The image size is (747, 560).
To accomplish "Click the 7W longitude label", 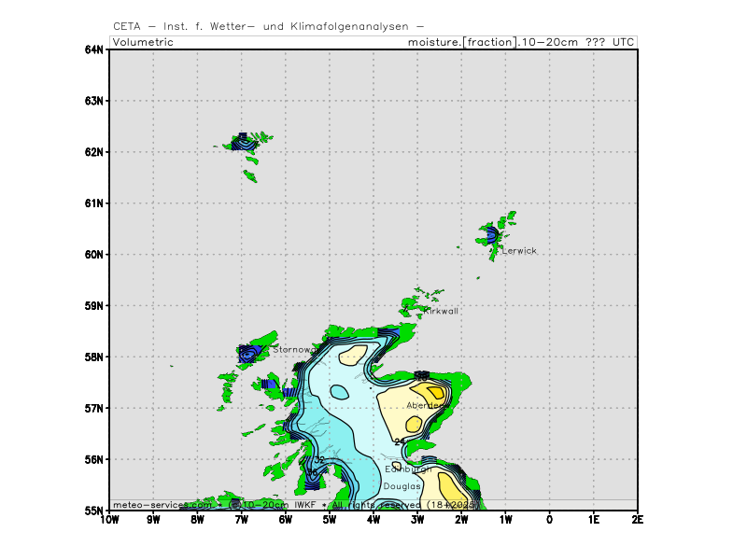I will [x=242, y=520].
